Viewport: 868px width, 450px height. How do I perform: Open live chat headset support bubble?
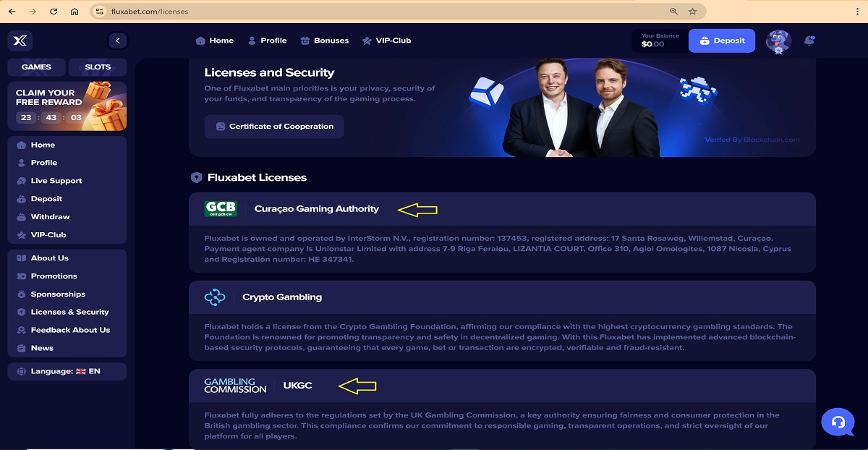[x=838, y=422]
